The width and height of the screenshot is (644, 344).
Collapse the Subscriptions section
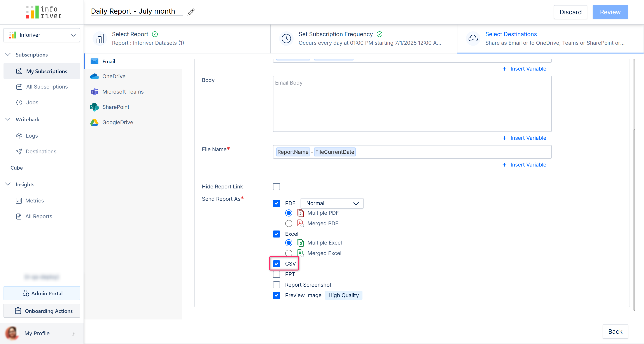8,55
